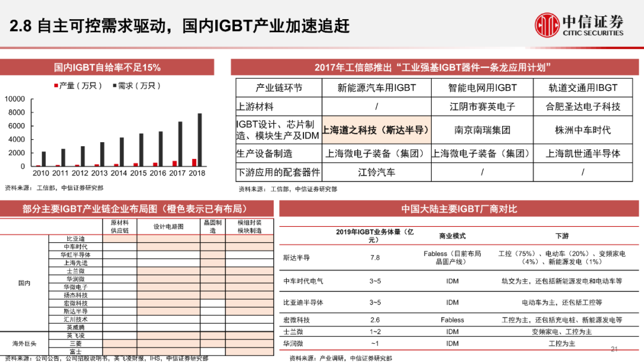Click the 斯达半导 row in comparison table
The width and height of the screenshot is (644, 363).
pyautogui.click(x=459, y=258)
